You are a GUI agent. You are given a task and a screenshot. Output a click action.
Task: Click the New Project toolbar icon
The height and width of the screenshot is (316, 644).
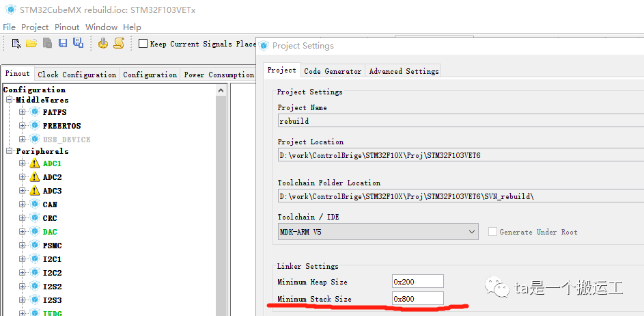coord(16,43)
